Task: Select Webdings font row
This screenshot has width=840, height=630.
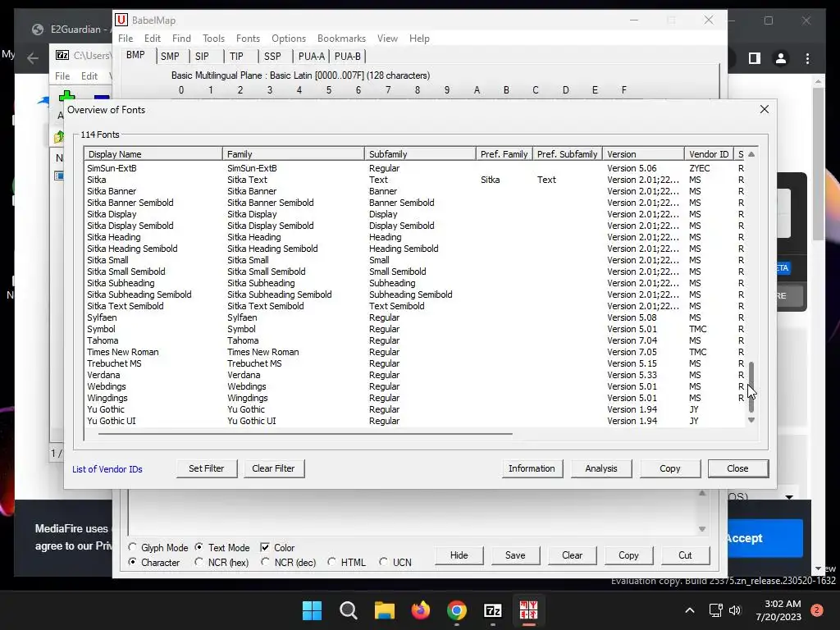Action: [415, 386]
